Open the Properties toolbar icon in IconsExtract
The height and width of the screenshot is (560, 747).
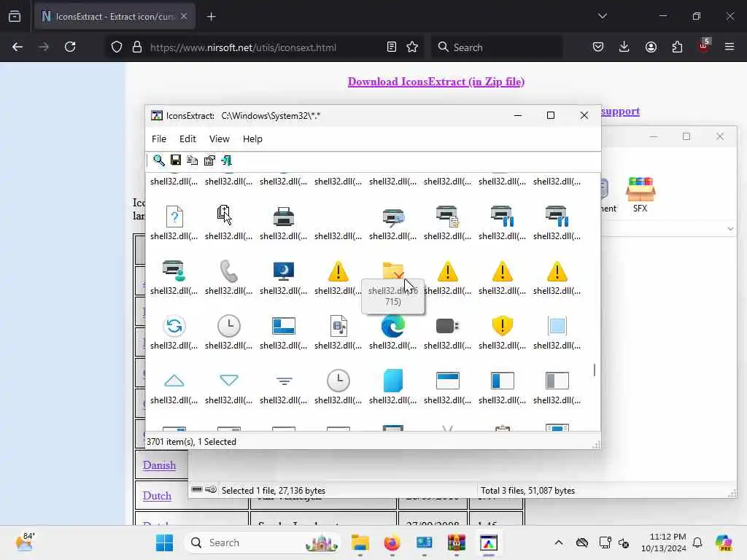click(x=209, y=160)
